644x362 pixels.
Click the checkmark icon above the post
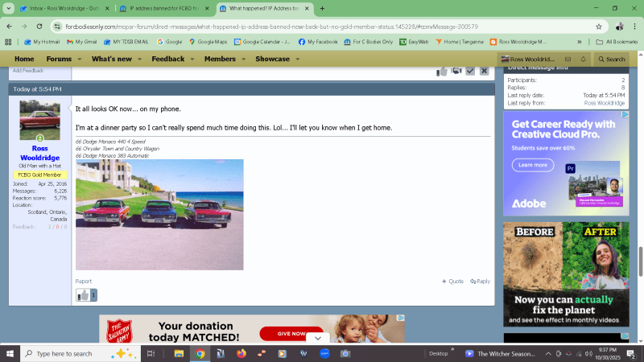(x=470, y=71)
